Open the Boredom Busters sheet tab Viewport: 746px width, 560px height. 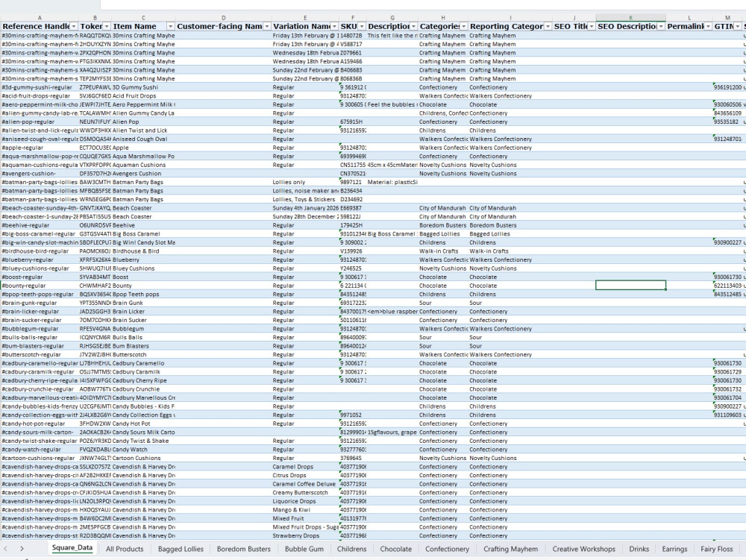[x=244, y=549]
